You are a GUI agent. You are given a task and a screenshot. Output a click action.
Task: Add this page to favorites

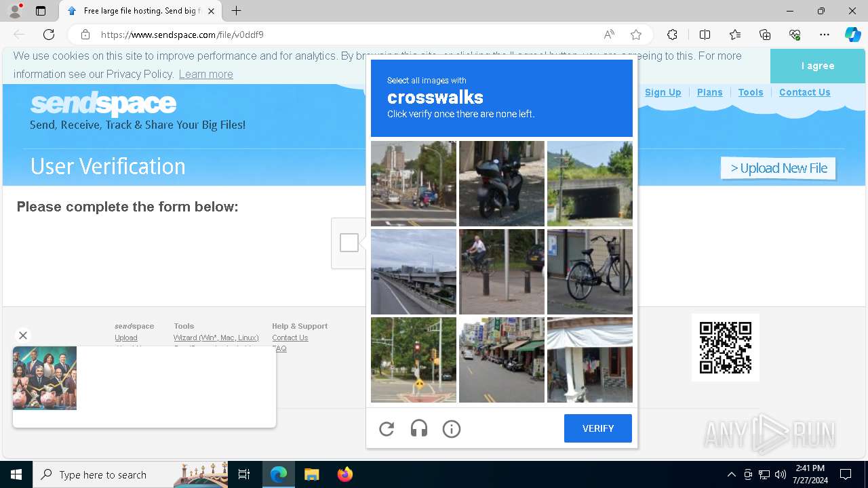pyautogui.click(x=636, y=35)
